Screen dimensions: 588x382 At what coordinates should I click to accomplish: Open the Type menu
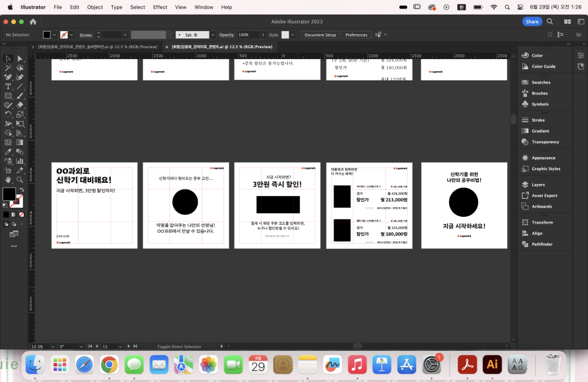pos(117,7)
